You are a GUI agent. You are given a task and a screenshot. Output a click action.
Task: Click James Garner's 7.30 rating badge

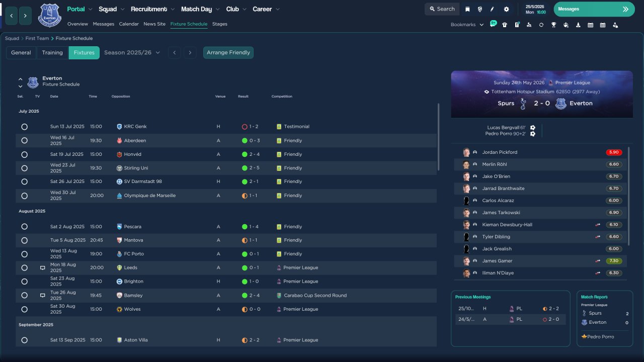614,261
